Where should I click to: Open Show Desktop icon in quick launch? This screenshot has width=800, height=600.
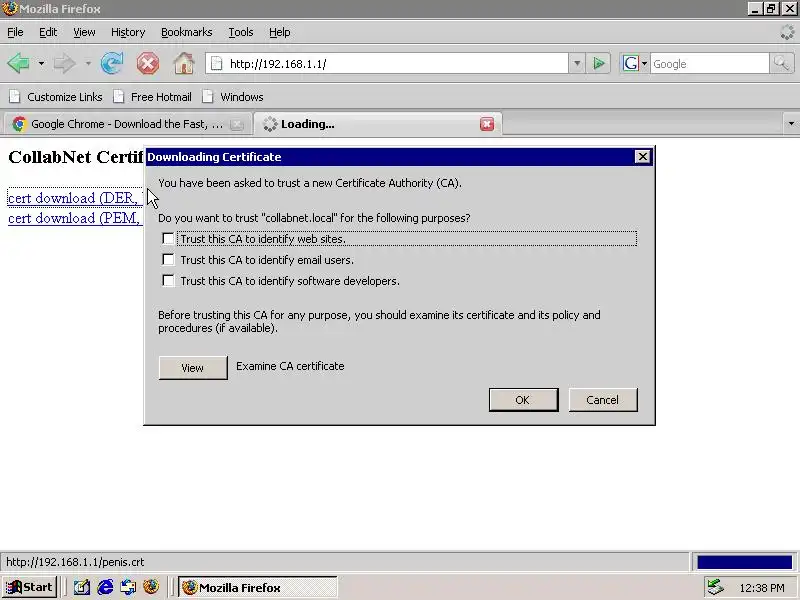(82, 587)
